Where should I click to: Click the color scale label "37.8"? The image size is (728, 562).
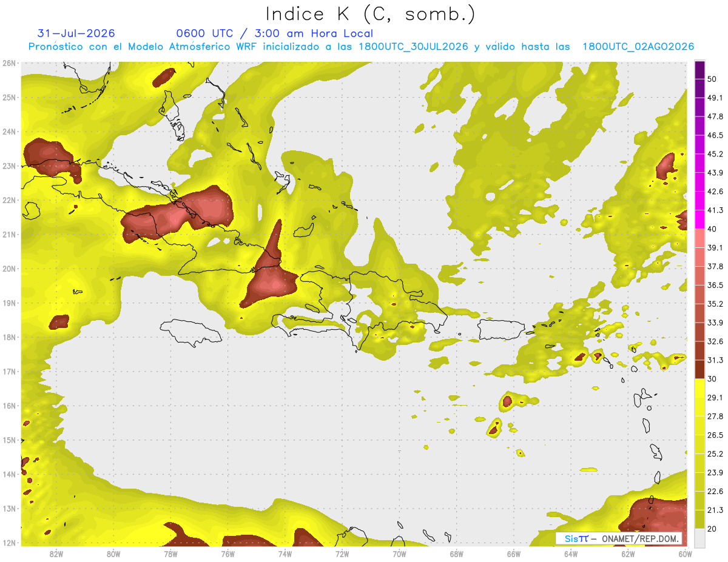(x=715, y=266)
